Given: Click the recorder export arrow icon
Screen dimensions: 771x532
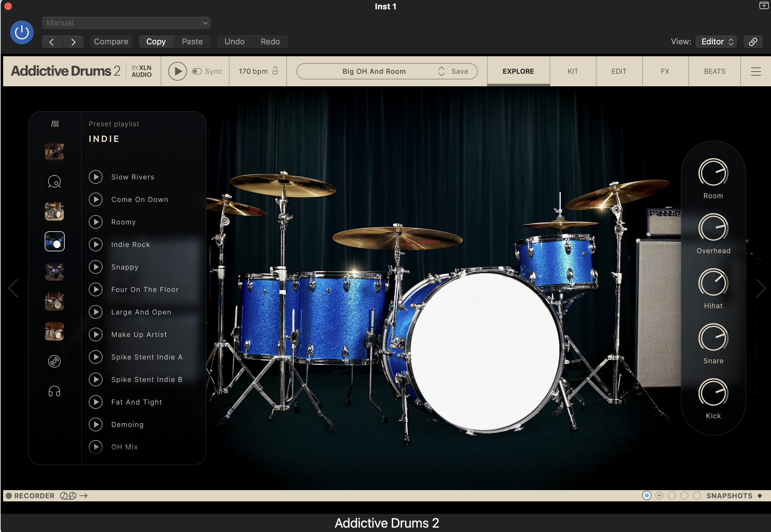Looking at the screenshot, I should (x=83, y=496).
